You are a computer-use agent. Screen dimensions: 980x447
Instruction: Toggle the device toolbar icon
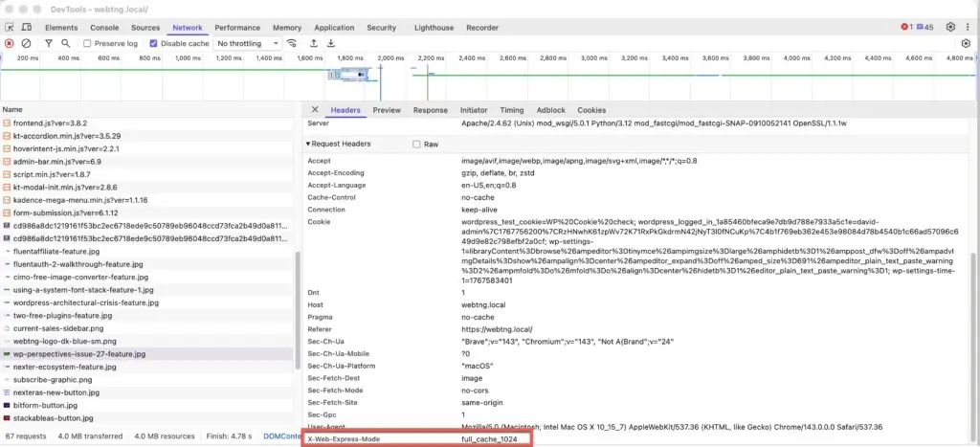tap(27, 28)
